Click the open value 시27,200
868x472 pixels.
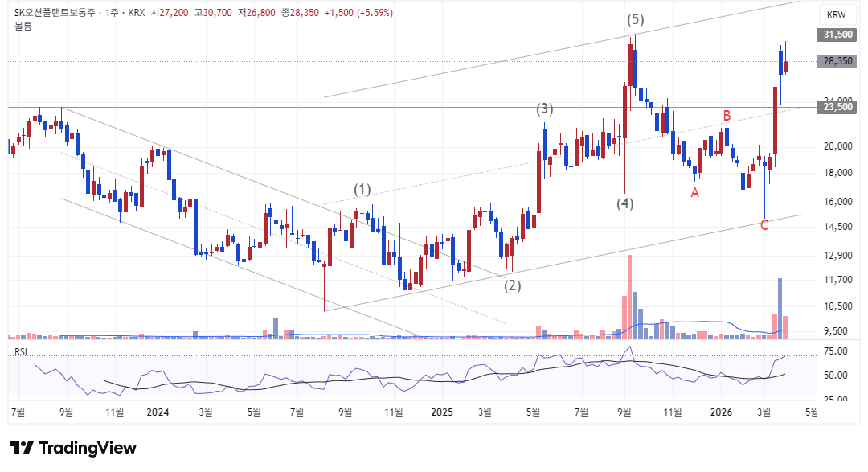170,12
